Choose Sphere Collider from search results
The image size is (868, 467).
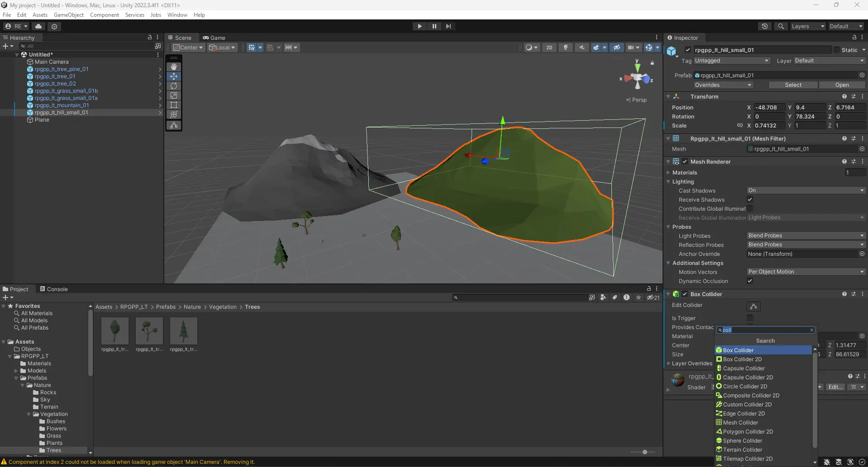(763, 441)
